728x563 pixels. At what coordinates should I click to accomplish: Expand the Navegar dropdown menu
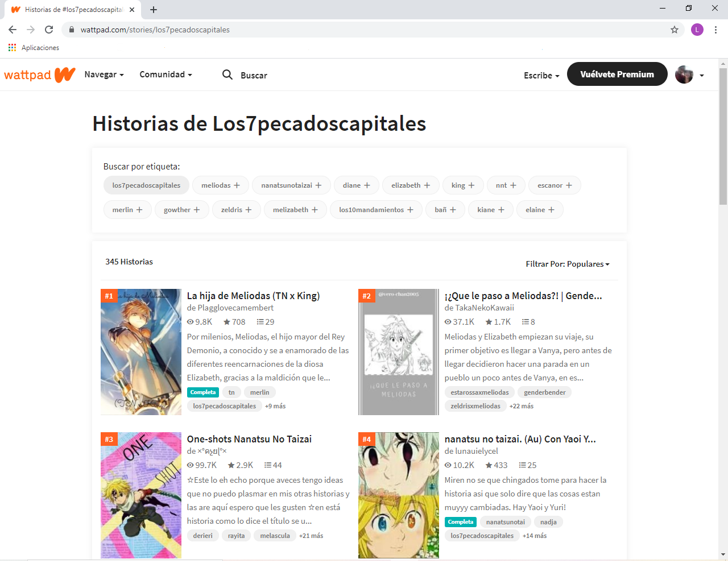click(x=104, y=74)
